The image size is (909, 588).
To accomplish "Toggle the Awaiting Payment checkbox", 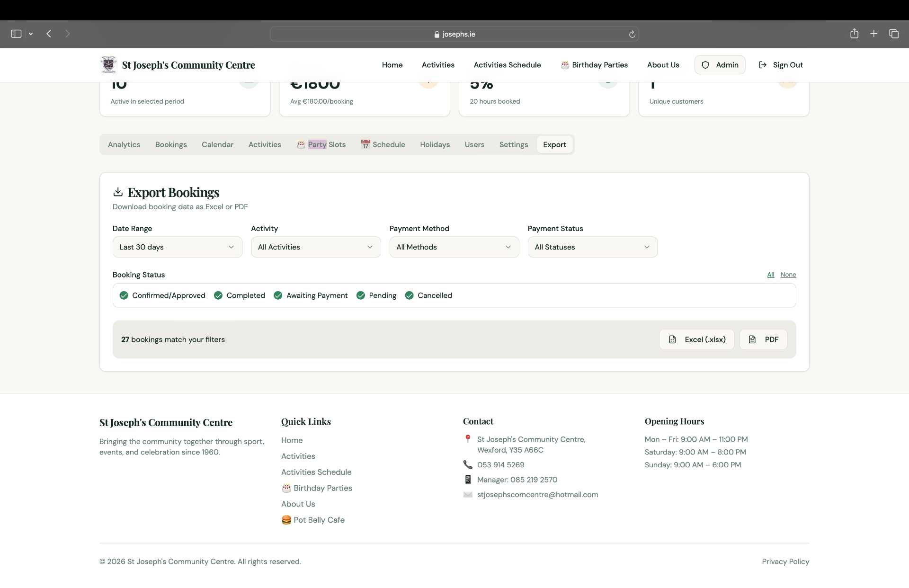I will click(x=278, y=295).
